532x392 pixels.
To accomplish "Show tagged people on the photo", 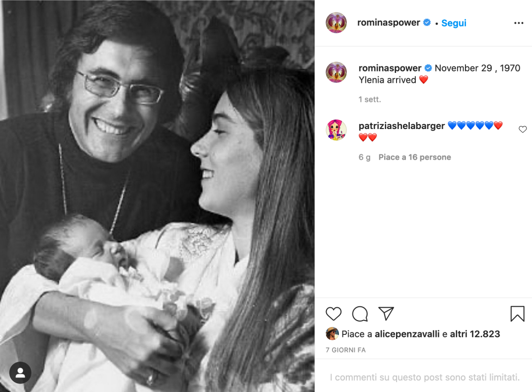I will click(20, 373).
